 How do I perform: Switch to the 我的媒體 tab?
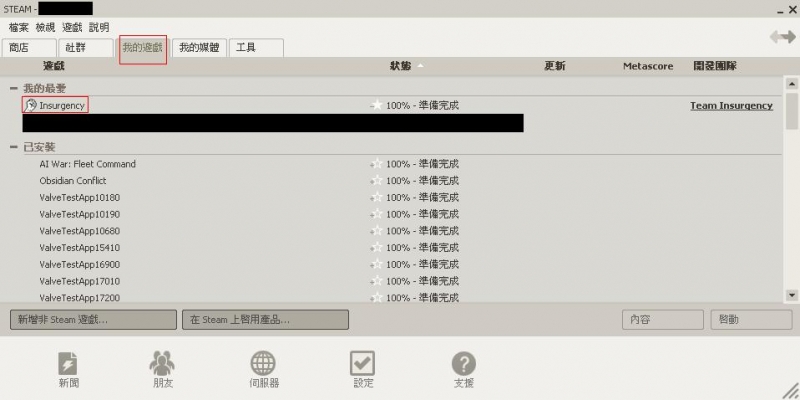pos(199,48)
